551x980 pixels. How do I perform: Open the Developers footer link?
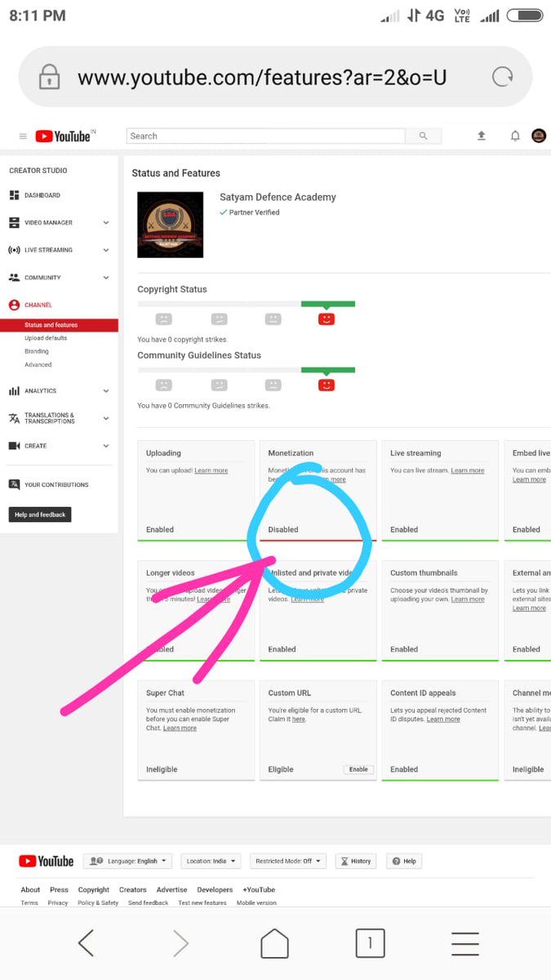tap(215, 889)
